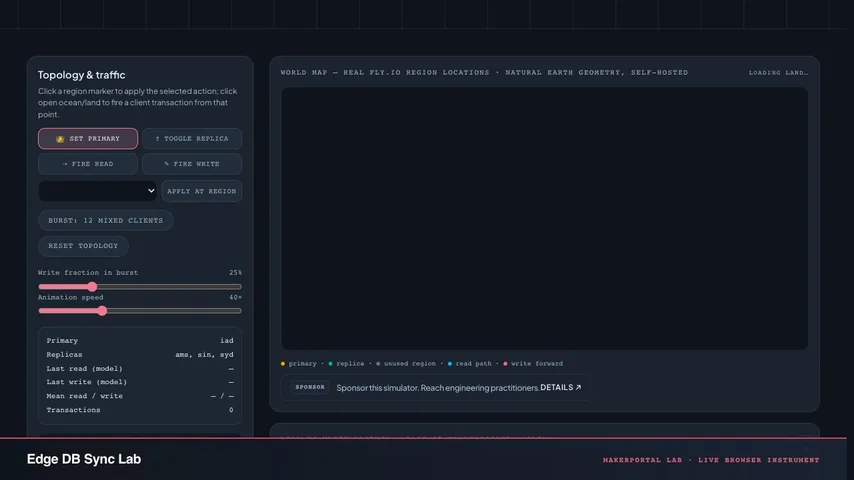Select the Fire Read action

[88, 163]
